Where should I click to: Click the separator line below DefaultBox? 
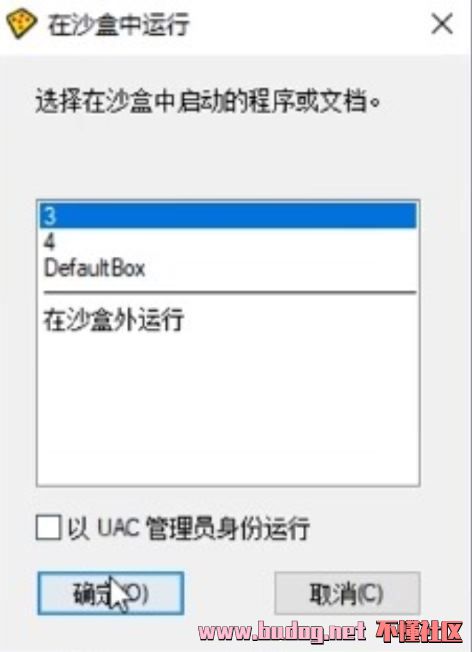(x=230, y=292)
